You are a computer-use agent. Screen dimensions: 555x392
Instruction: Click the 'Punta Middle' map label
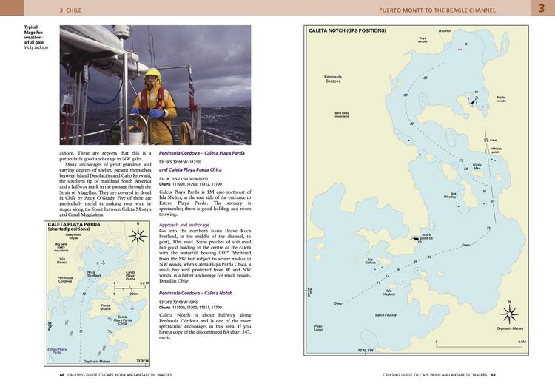click(x=106, y=307)
